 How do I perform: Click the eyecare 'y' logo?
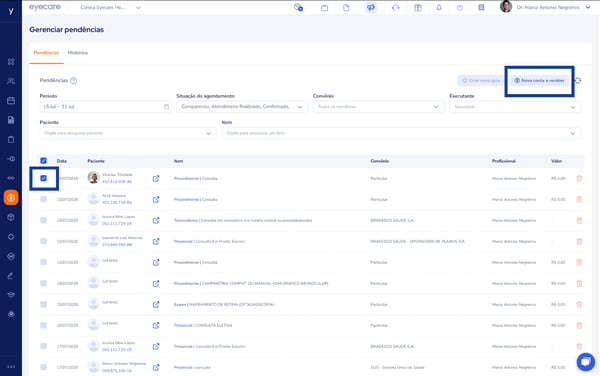tap(11, 11)
